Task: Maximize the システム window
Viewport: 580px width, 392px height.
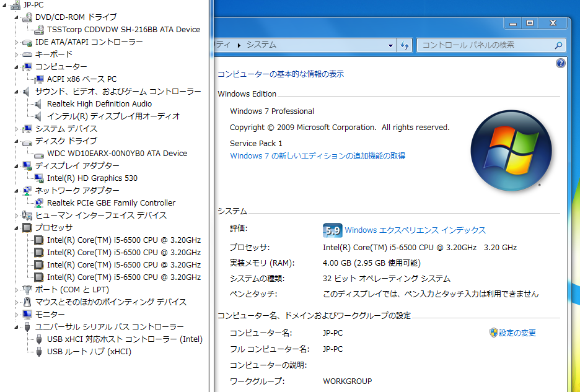Action: point(530,23)
